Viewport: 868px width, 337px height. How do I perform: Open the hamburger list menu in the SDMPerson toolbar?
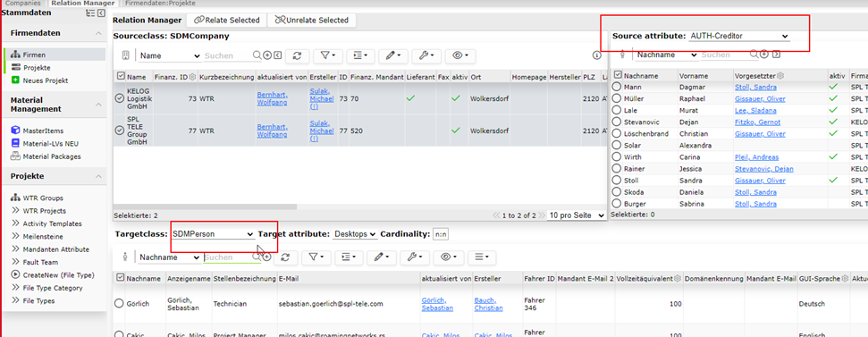(482, 257)
